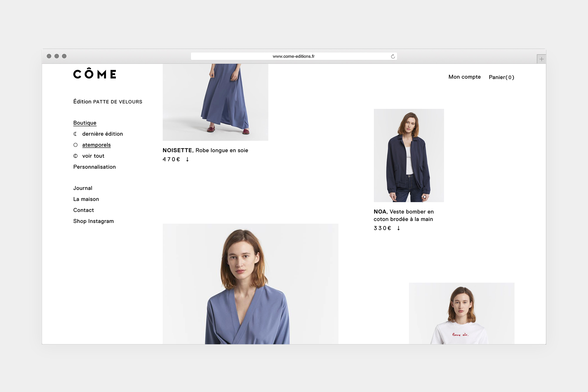Click the Love etc. t-shirt photo
The image size is (588, 392).
click(461, 313)
